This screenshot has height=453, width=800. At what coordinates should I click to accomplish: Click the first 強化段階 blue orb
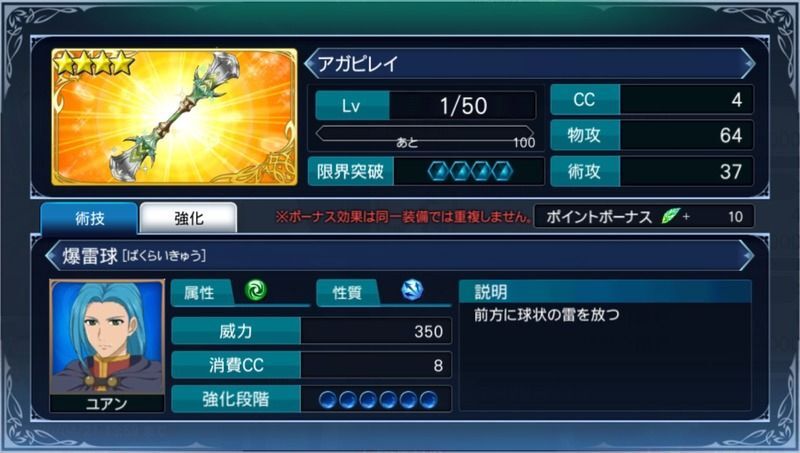pos(328,399)
